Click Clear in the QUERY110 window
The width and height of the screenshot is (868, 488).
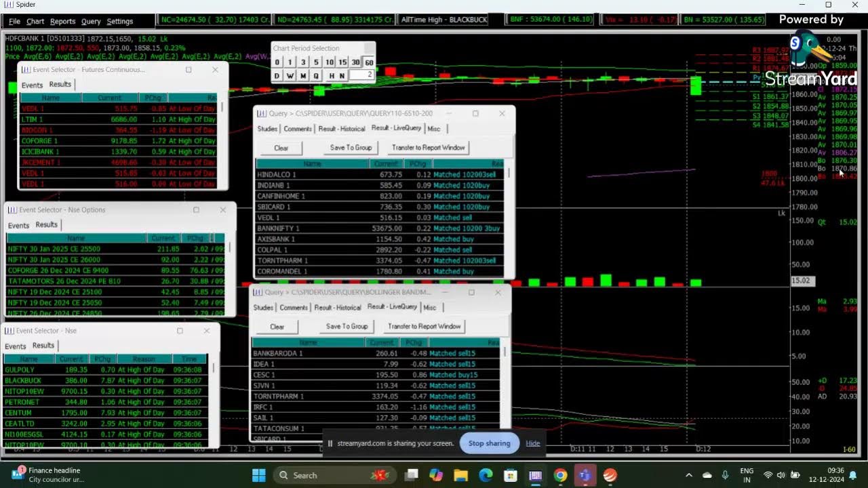click(281, 148)
